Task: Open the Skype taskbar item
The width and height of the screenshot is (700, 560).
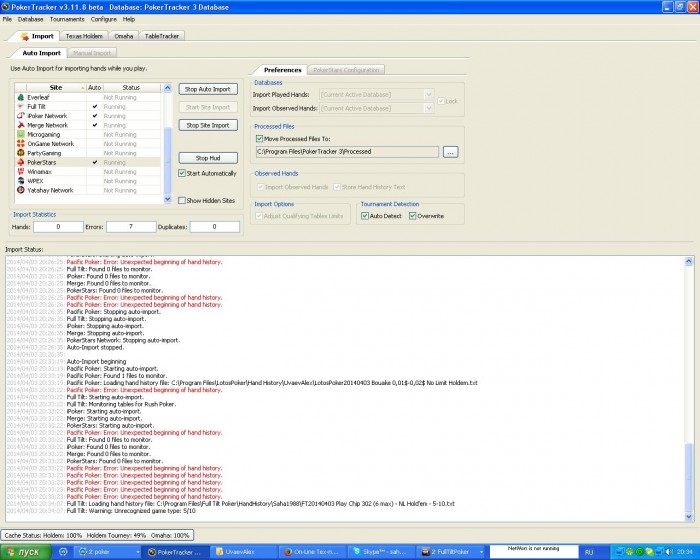Action: [x=381, y=552]
